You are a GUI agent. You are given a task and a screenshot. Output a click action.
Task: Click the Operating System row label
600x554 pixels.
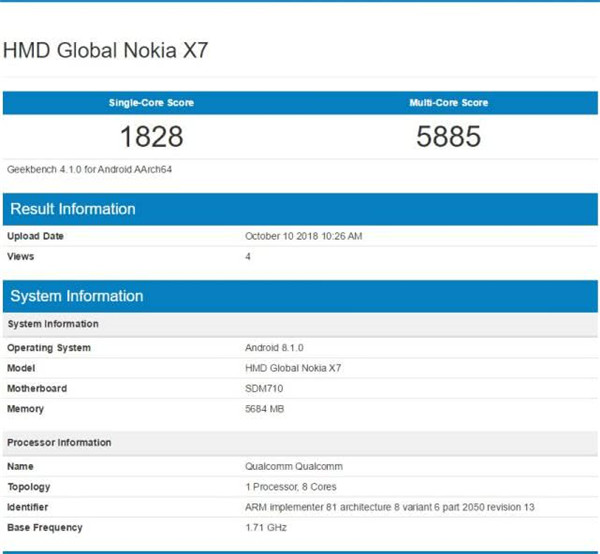49,348
